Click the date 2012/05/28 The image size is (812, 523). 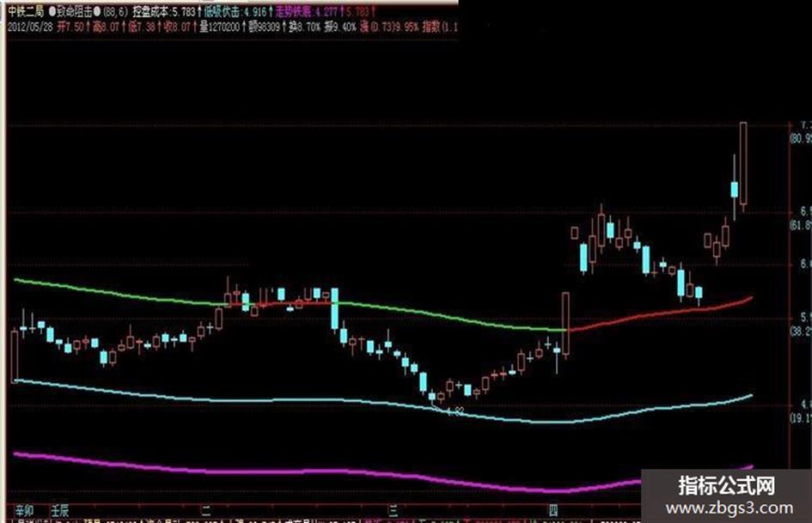[30, 27]
